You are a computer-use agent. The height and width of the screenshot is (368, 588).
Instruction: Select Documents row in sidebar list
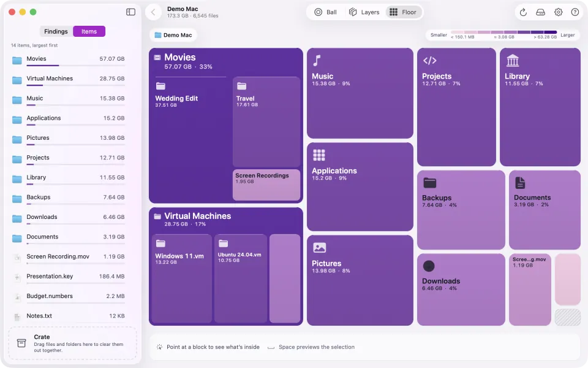pyautogui.click(x=68, y=239)
